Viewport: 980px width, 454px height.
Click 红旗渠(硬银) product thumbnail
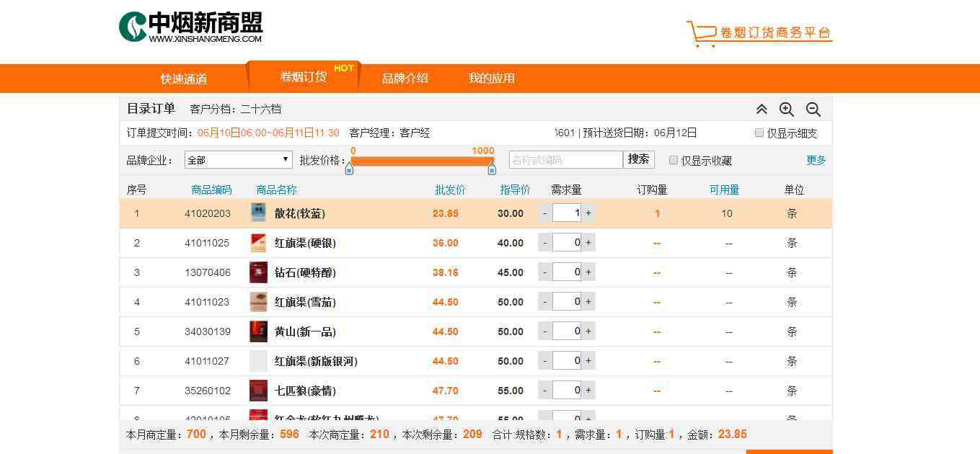click(258, 243)
